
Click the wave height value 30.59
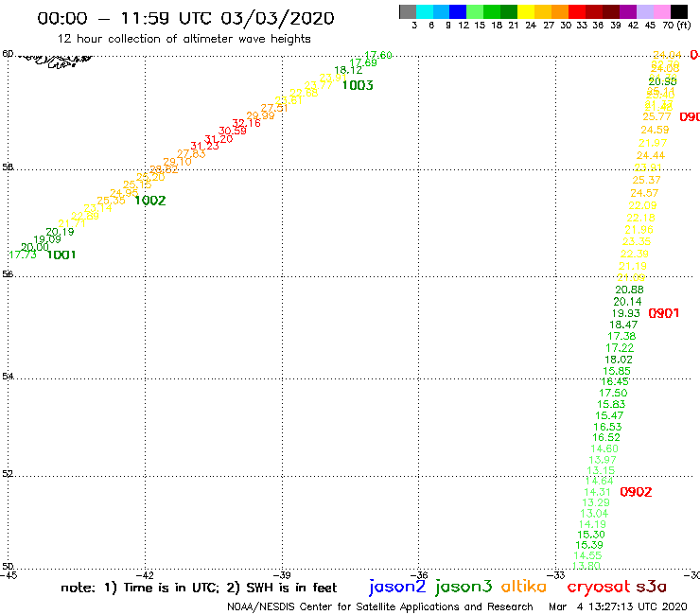[232, 131]
